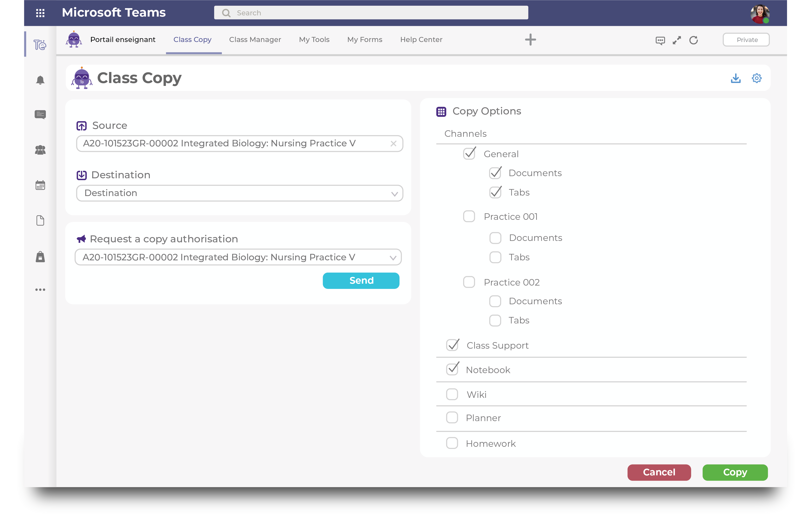
Task: Open the Help Center tab
Action: pyautogui.click(x=421, y=40)
